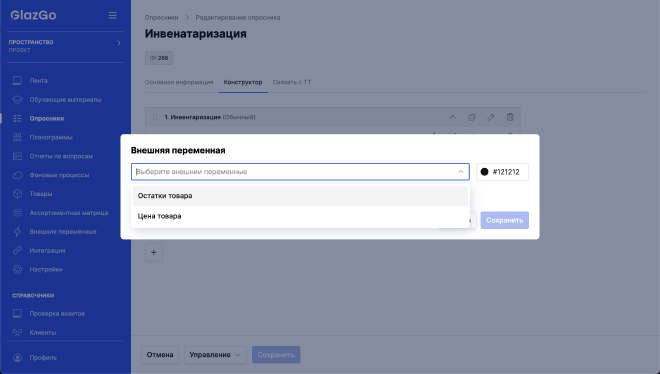Screen dimensions: 660x374
Task: Choose 'Цена товара' from the list
Action: pos(300,216)
